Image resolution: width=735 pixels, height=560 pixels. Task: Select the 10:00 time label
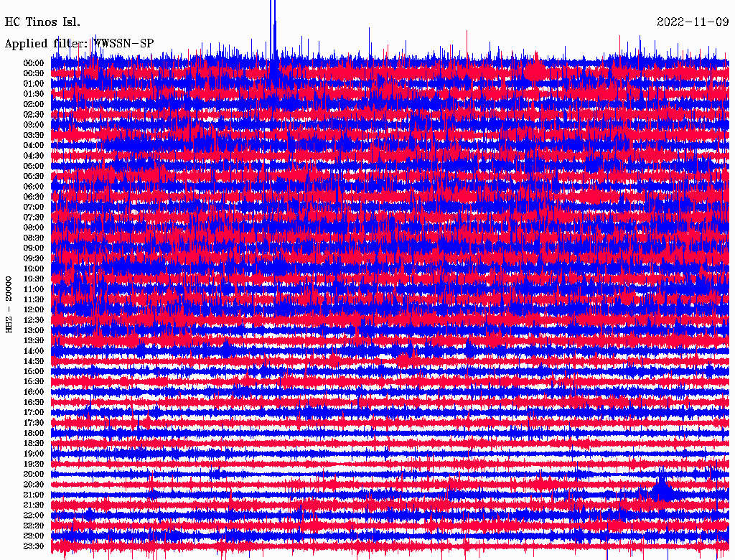click(34, 269)
